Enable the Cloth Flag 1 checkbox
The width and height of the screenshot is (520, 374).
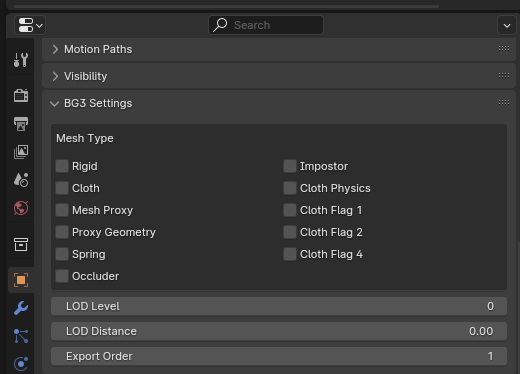[x=290, y=210]
